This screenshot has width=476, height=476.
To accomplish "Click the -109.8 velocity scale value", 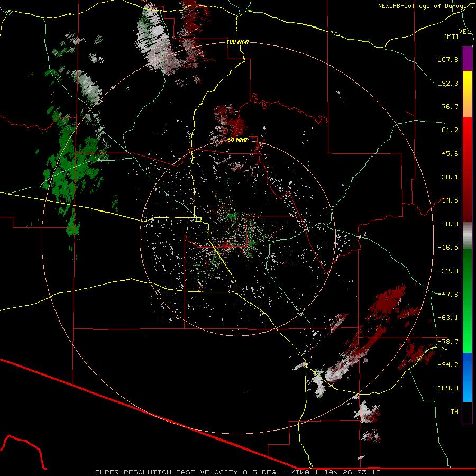I will (x=446, y=388).
